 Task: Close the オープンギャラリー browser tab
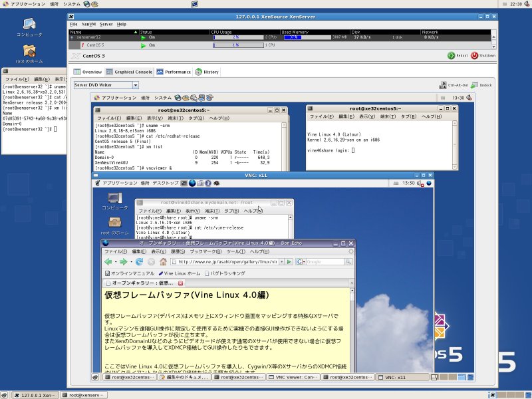pyautogui.click(x=180, y=283)
